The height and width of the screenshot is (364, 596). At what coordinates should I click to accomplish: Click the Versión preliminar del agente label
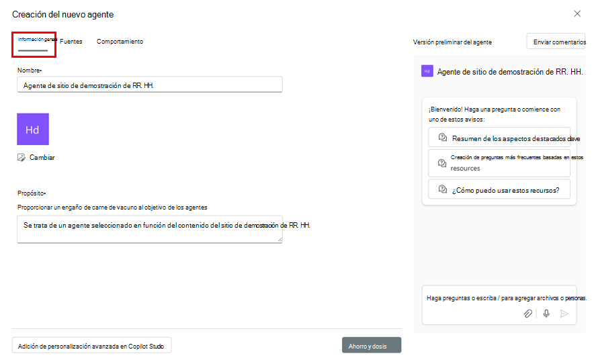pyautogui.click(x=452, y=42)
